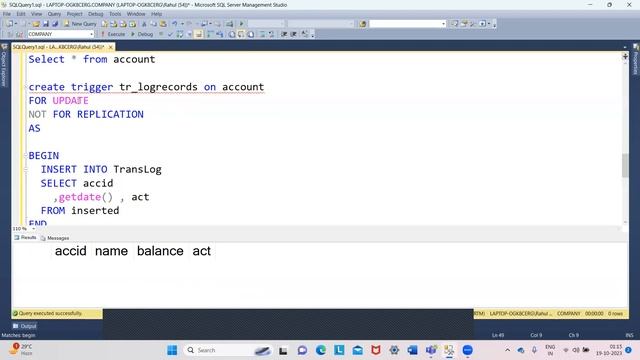This screenshot has width=640, height=360.
Task: Click the vertical scrollbar thumb in editor
Action: pos(625,165)
